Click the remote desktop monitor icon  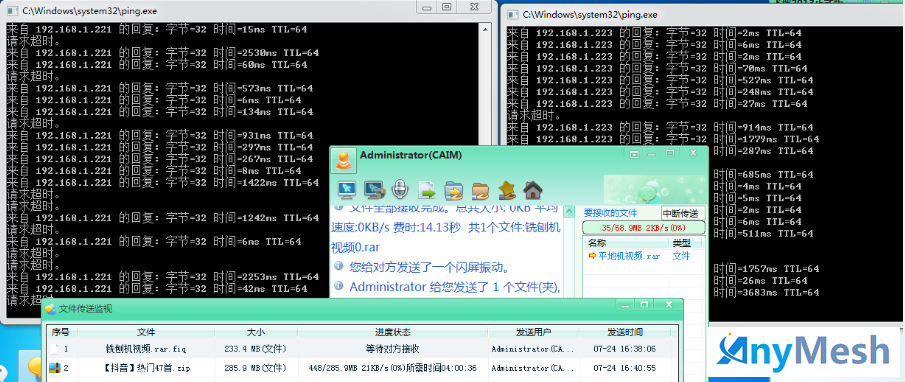point(346,189)
